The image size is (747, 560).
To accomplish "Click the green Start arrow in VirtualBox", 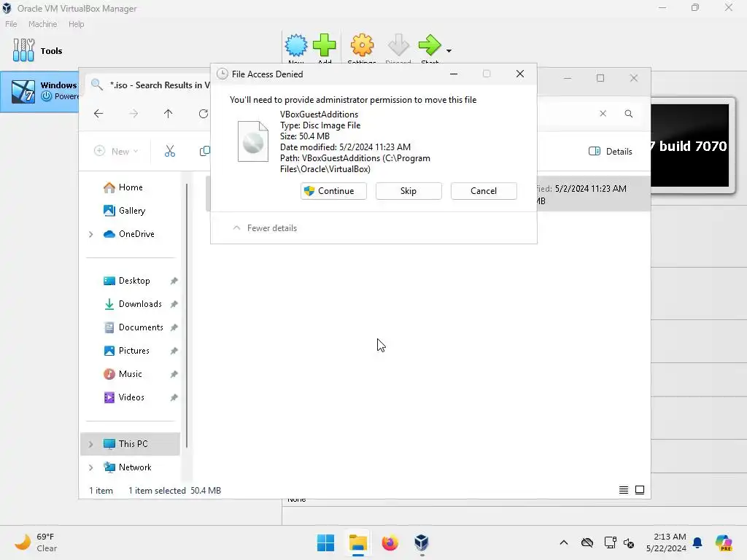I will coord(430,45).
